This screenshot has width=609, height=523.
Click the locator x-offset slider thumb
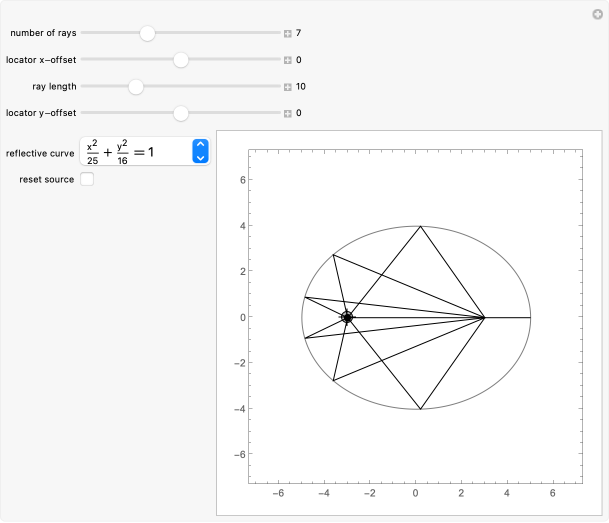point(181,60)
